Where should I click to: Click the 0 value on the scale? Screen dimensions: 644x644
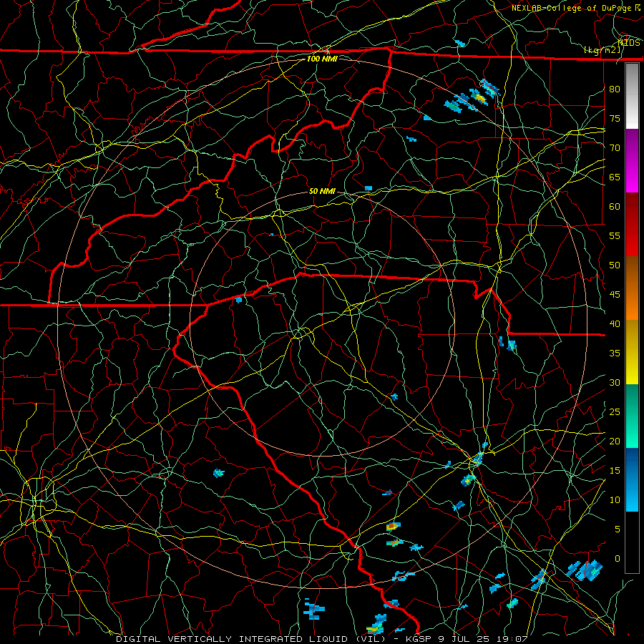pyautogui.click(x=618, y=559)
